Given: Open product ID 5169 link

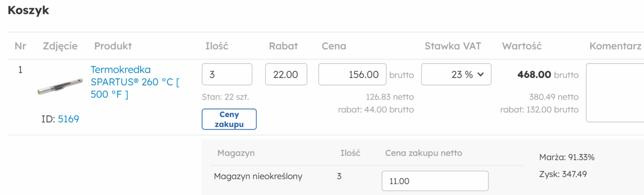Looking at the screenshot, I should (x=68, y=119).
